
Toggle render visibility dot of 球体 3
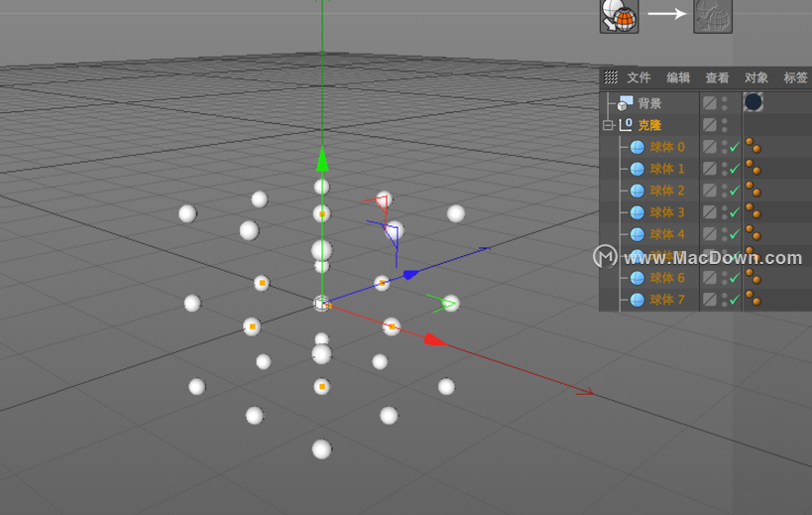pos(725,216)
